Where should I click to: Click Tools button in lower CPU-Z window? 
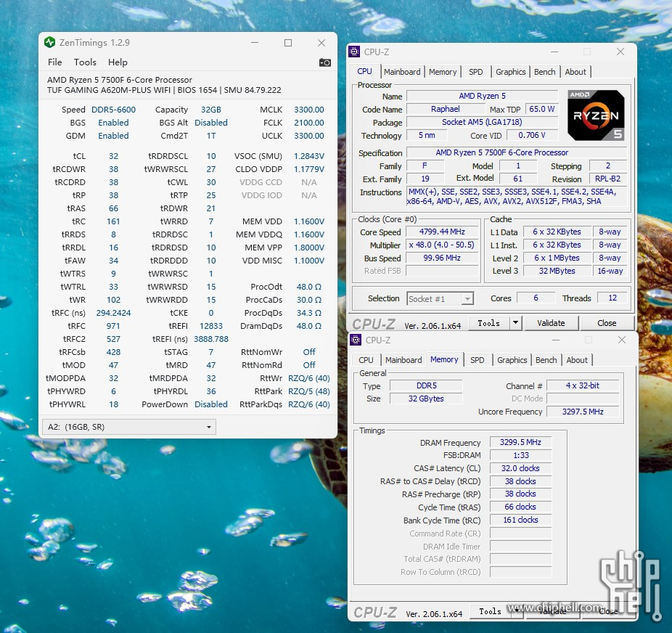pos(490,611)
